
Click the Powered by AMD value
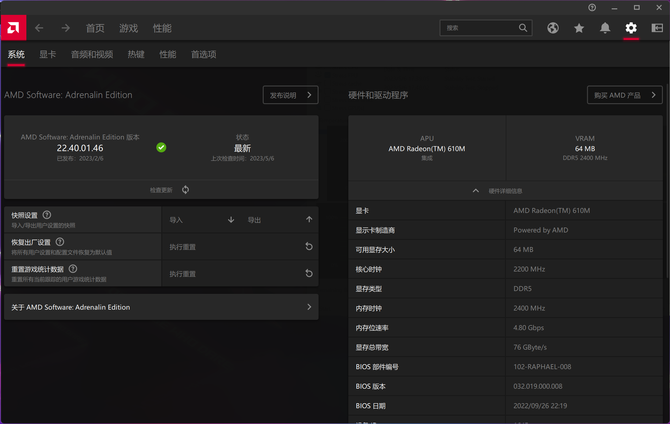point(541,230)
